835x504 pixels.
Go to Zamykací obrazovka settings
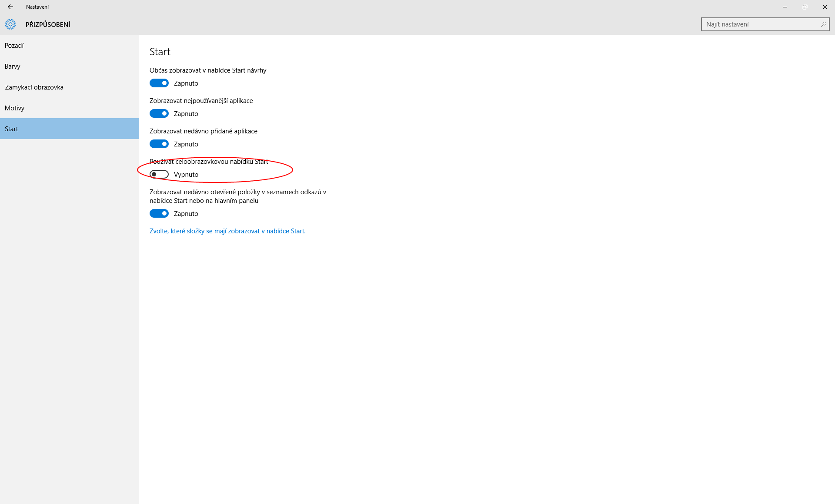(x=34, y=87)
